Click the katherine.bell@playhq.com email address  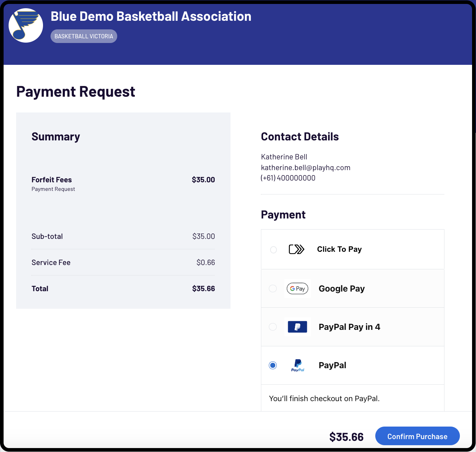[x=306, y=167]
